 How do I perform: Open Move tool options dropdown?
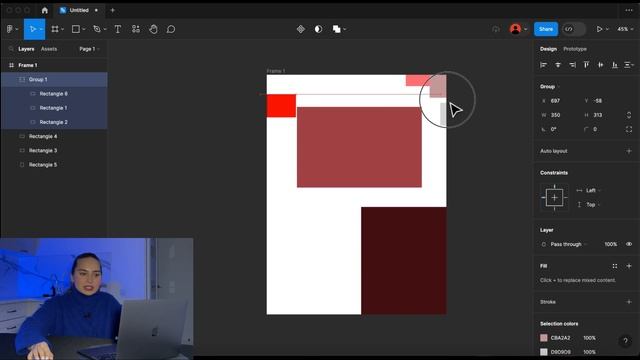(41, 29)
